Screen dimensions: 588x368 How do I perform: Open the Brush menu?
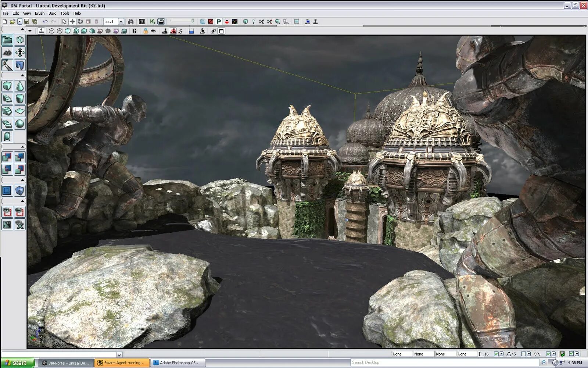pyautogui.click(x=40, y=13)
